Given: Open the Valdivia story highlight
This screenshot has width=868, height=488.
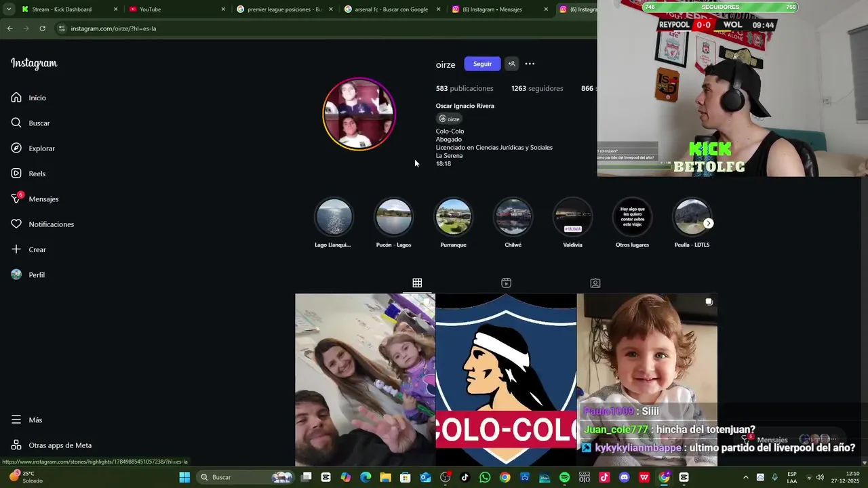Looking at the screenshot, I should click(572, 223).
